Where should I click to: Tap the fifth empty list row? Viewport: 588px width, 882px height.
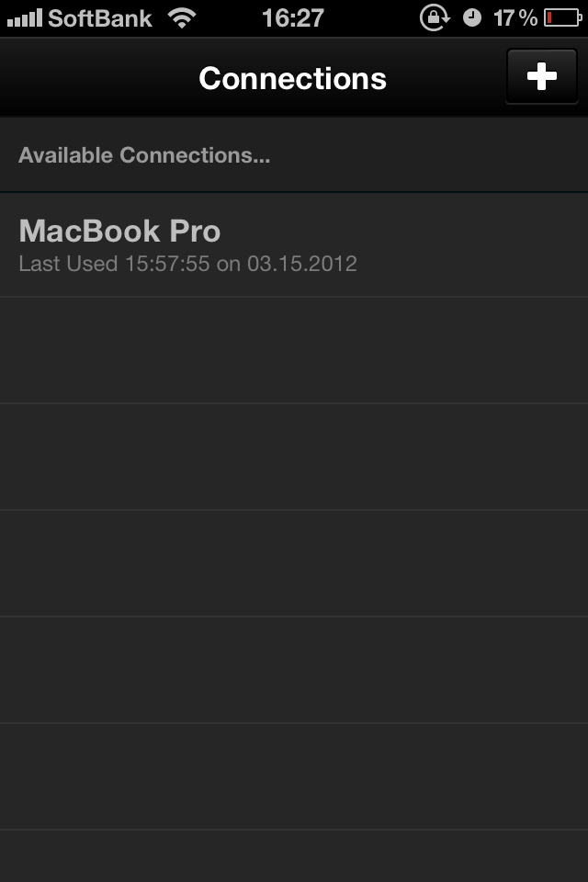(x=294, y=774)
